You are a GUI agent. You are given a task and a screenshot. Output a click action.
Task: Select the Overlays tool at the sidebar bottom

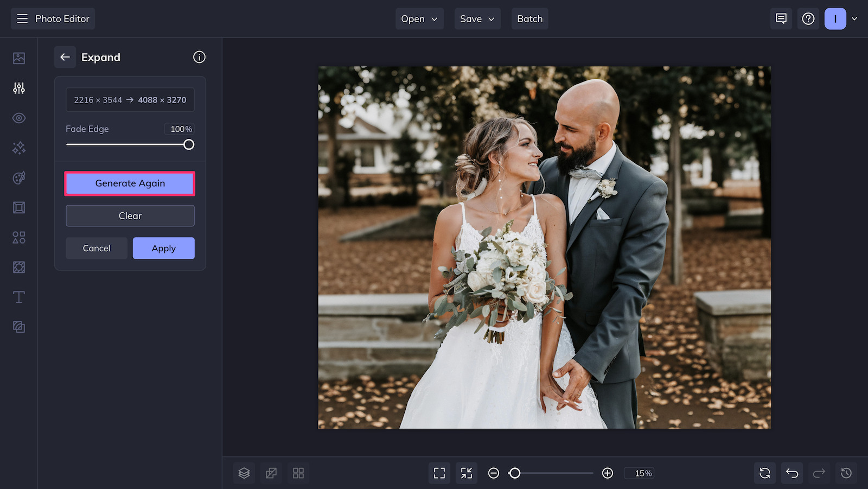[18, 327]
